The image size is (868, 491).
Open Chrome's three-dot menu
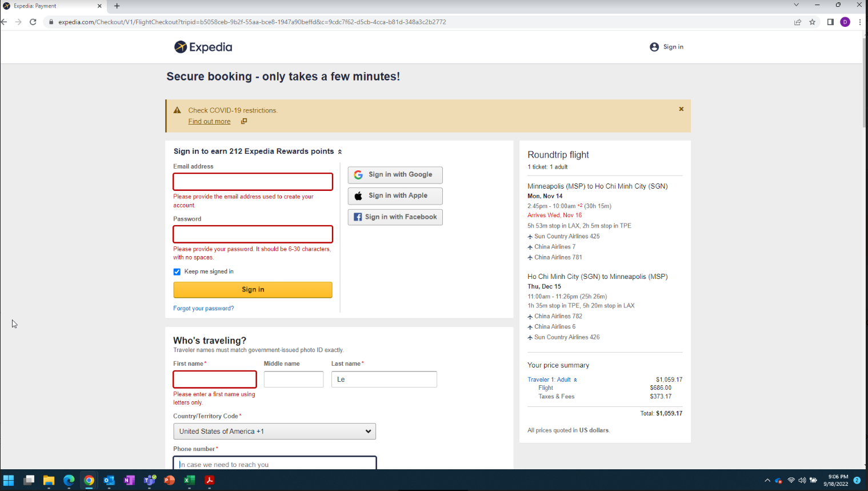click(860, 21)
